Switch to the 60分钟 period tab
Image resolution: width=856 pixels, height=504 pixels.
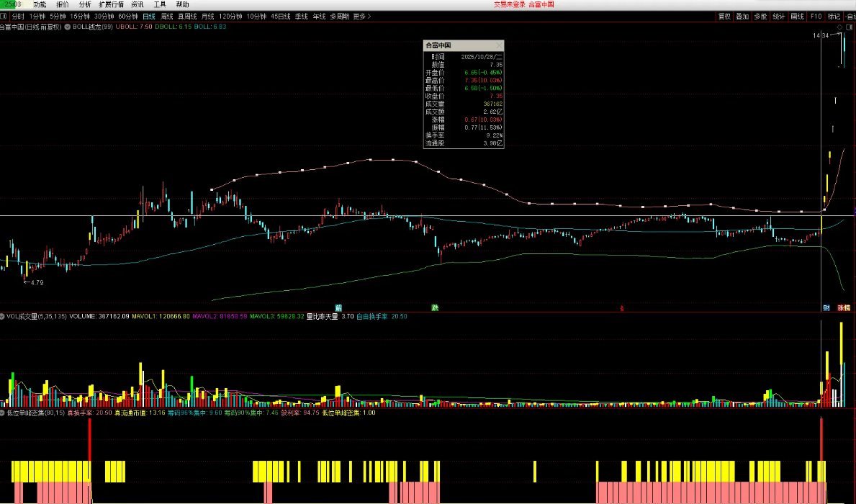[128, 16]
